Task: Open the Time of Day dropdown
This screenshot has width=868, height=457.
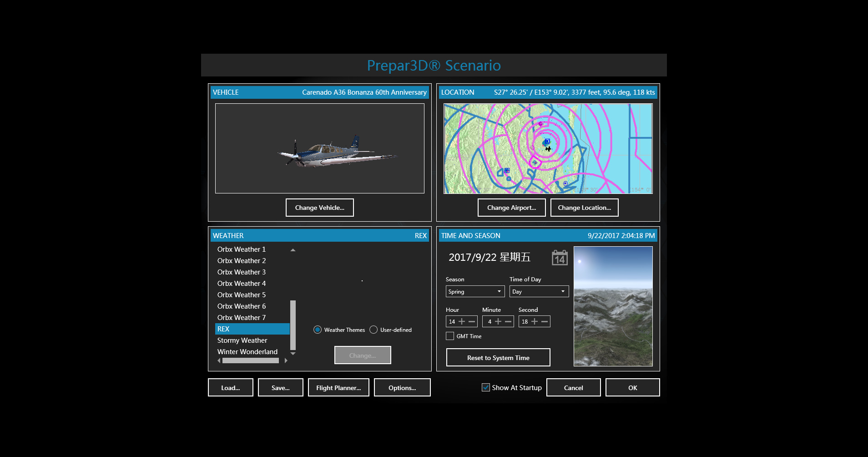Action: [x=539, y=291]
